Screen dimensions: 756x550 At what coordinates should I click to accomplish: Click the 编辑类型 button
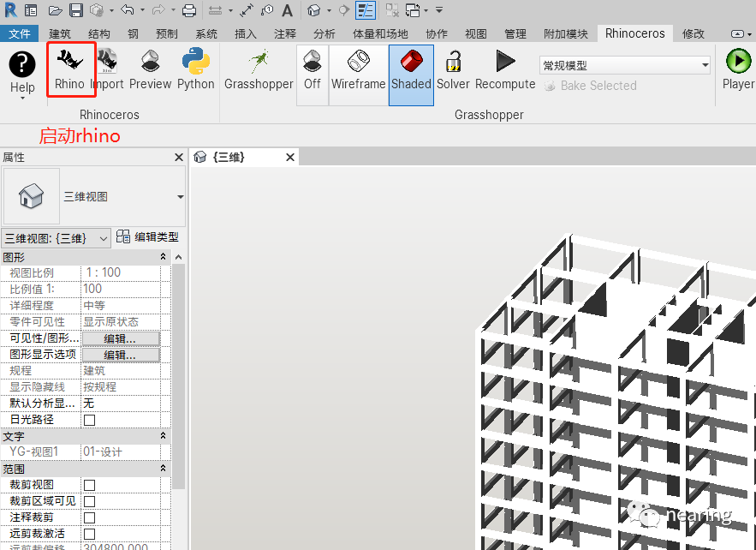pos(147,237)
